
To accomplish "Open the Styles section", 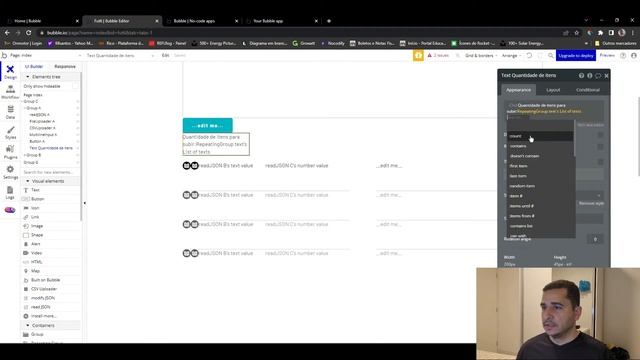I will (10, 133).
